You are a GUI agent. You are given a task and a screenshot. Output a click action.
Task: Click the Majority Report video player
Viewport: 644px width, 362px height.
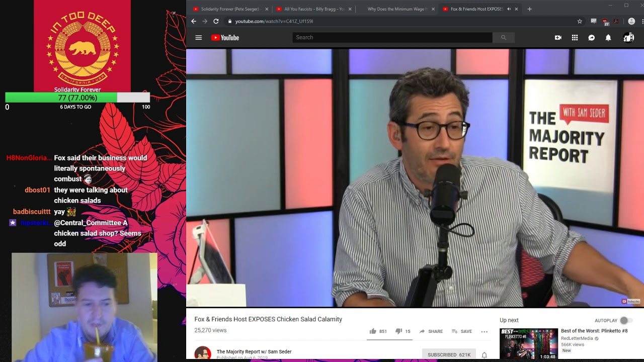(x=415, y=177)
